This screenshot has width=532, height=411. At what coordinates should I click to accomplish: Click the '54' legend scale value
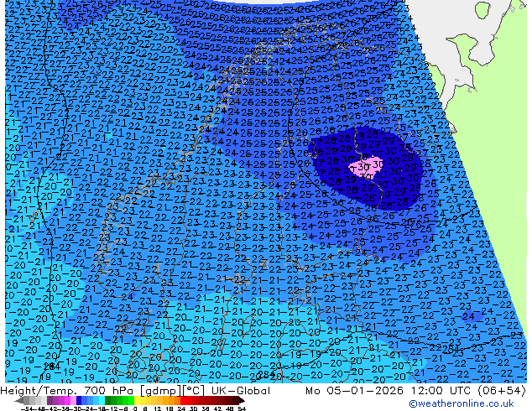click(242, 408)
